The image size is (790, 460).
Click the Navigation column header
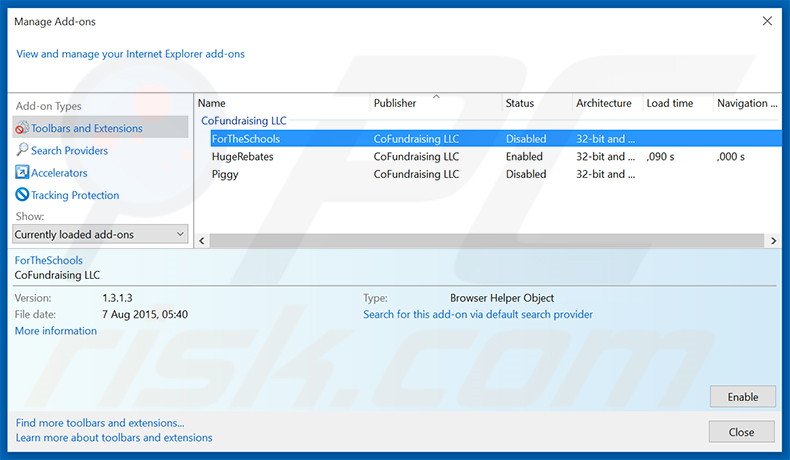click(x=748, y=103)
